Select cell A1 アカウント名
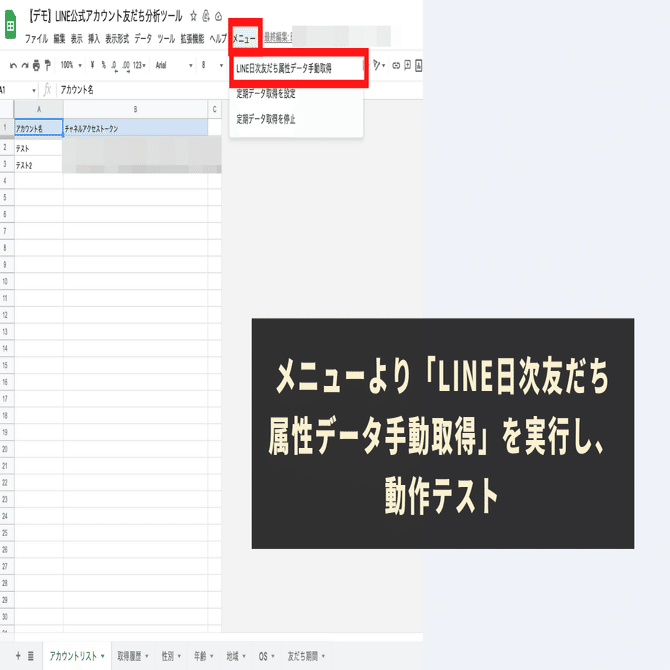Image resolution: width=670 pixels, height=670 pixels. pos(39,128)
